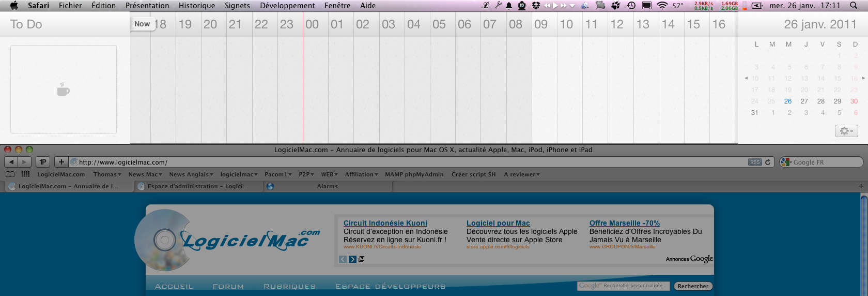Open the bookmarks book icon

pos(10,174)
